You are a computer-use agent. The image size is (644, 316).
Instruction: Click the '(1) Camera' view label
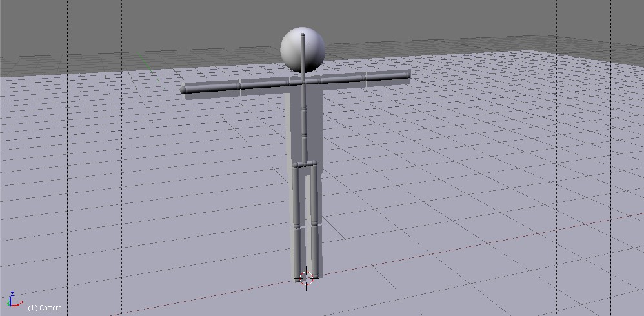[45, 308]
